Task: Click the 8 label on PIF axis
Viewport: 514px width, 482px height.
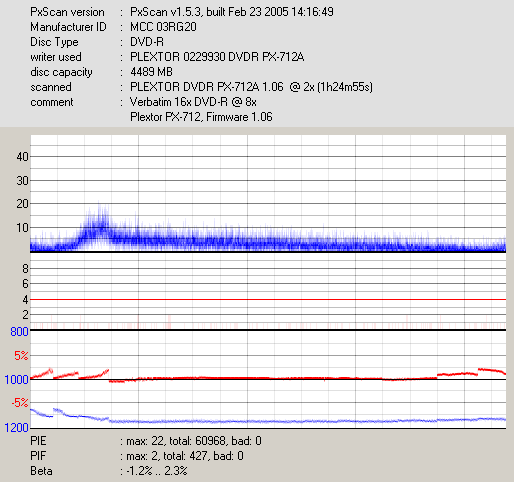Action: click(x=25, y=269)
